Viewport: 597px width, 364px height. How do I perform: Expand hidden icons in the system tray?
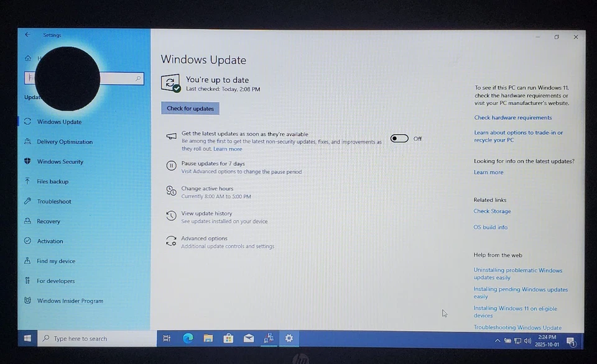497,340
